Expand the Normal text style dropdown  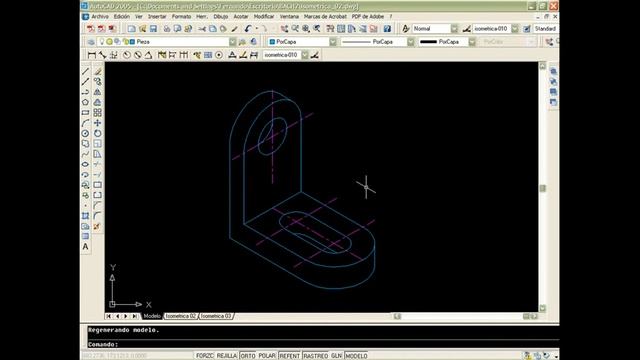tap(454, 29)
